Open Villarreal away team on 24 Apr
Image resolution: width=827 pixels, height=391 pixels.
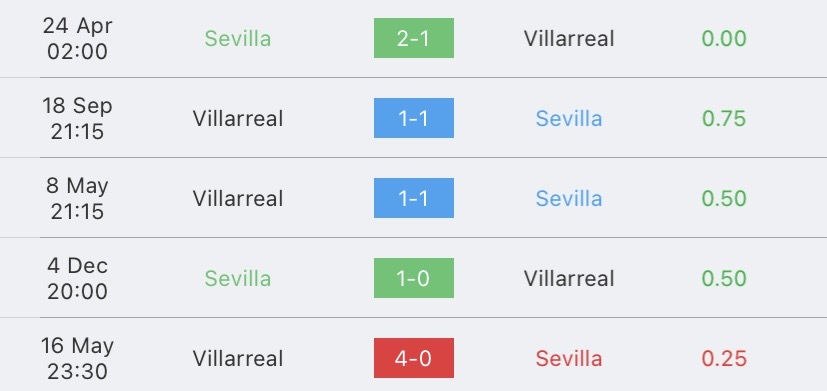pyautogui.click(x=569, y=39)
